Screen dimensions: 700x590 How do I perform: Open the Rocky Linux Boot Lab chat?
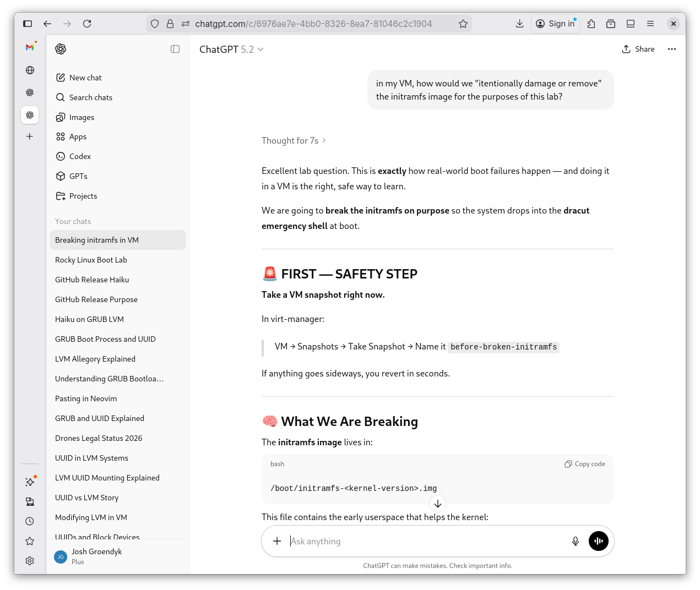(91, 260)
